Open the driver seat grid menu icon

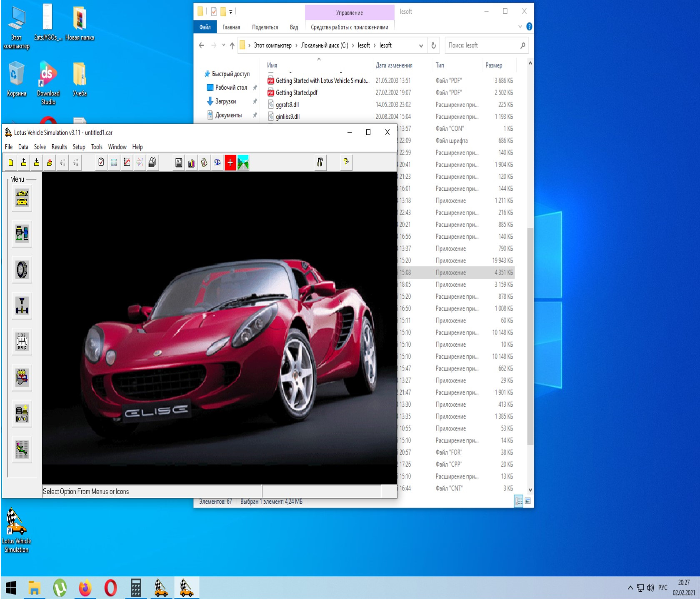tap(22, 450)
